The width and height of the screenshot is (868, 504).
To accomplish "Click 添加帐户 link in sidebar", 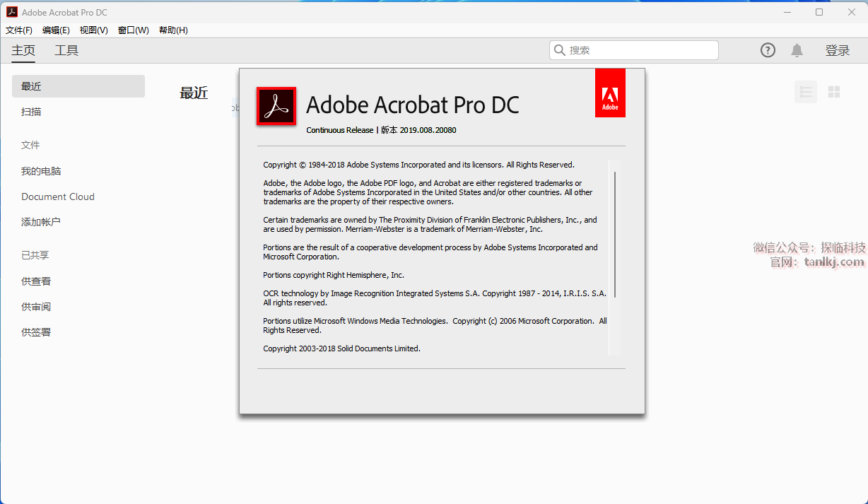I will pos(41,222).
